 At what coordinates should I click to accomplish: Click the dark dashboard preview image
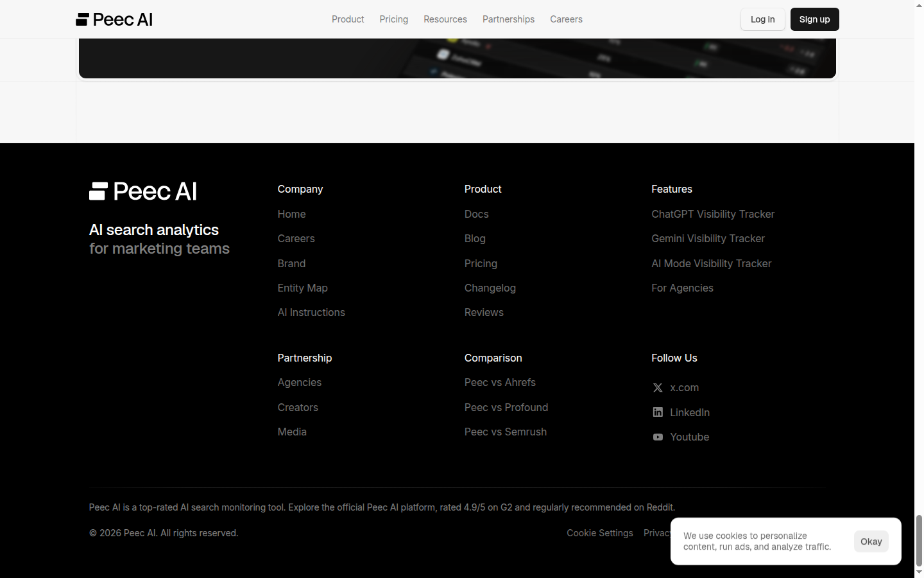tap(458, 58)
